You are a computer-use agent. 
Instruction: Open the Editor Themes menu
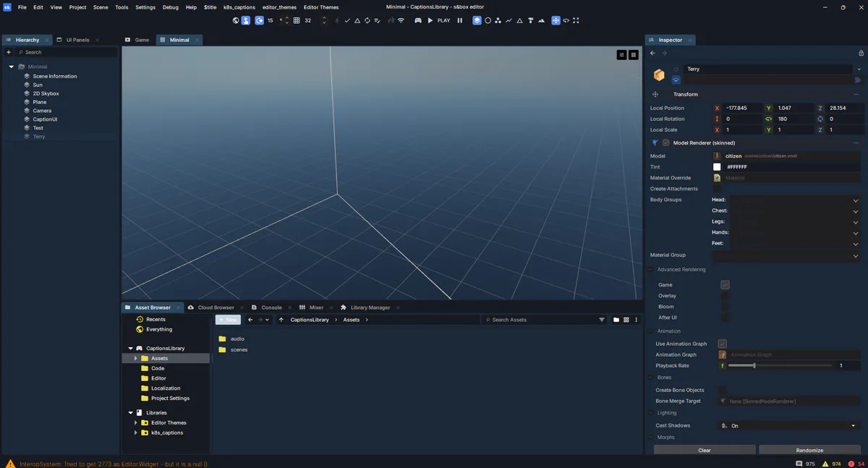point(321,7)
